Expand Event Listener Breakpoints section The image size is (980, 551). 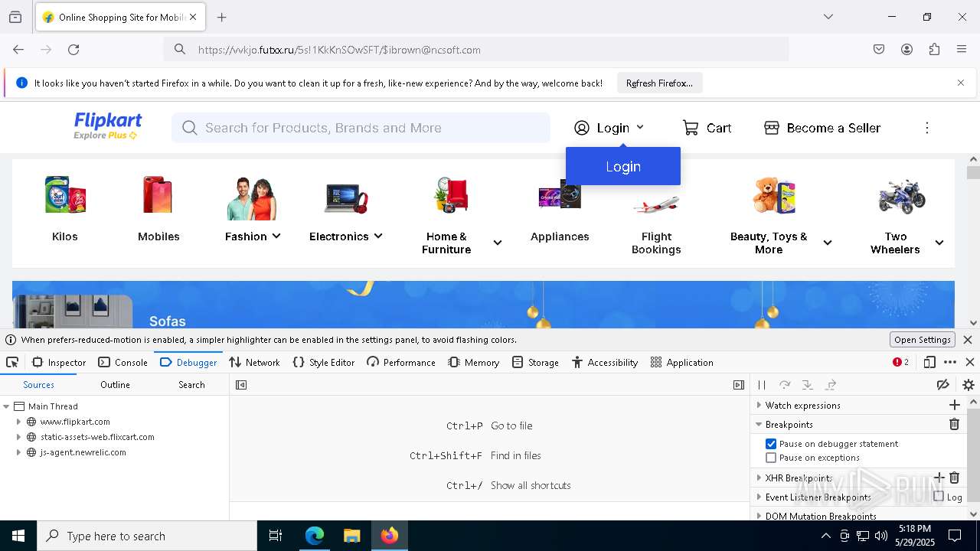point(759,497)
